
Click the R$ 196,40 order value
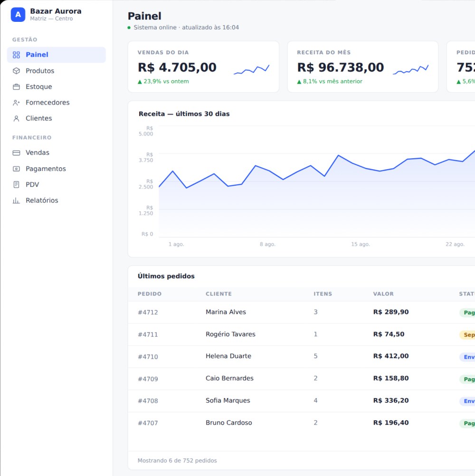point(390,423)
